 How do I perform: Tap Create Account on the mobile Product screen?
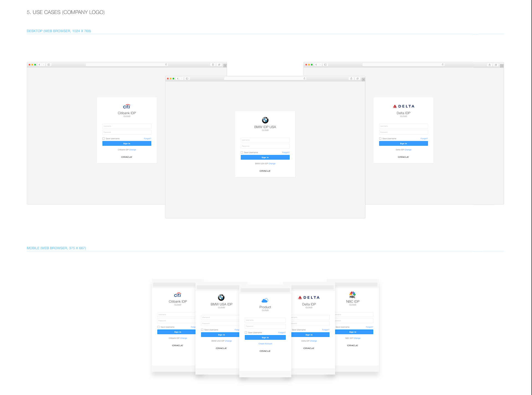(265, 344)
